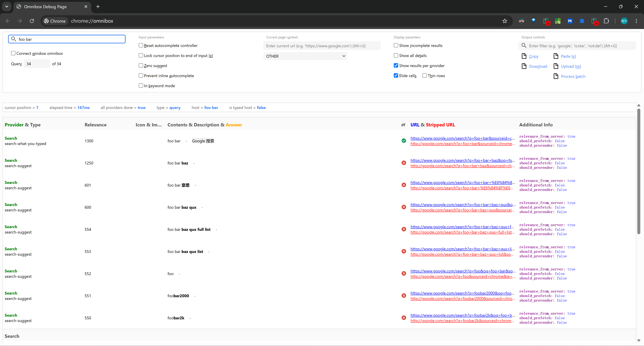Click the scrollbar down arrow
644x346 pixels.
pyautogui.click(x=639, y=340)
